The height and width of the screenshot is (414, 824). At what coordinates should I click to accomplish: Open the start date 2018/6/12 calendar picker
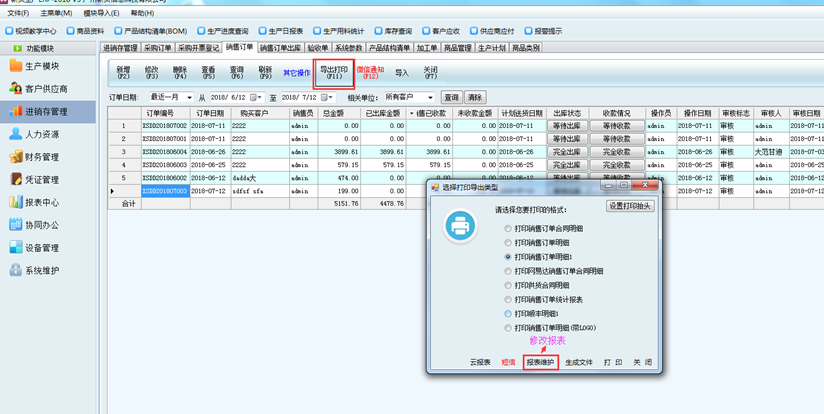click(x=257, y=98)
